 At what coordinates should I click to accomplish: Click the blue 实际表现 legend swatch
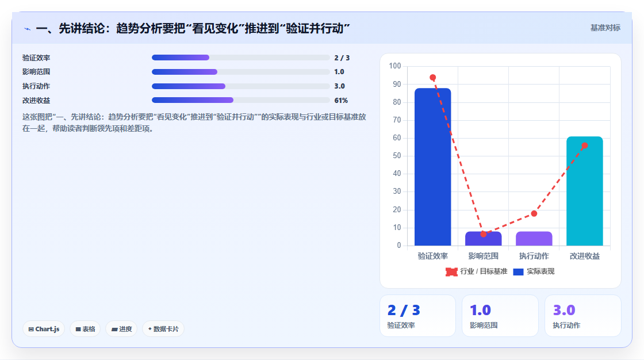pos(518,271)
